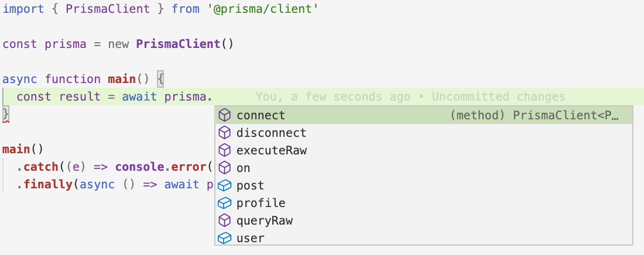Click the Uncommitted changes blame annotation
644x255 pixels.
pos(498,97)
